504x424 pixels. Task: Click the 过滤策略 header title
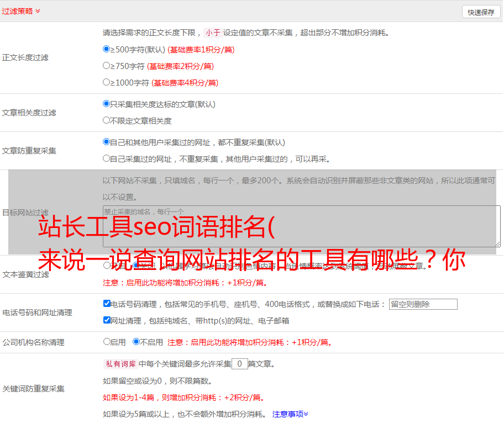tap(17, 11)
